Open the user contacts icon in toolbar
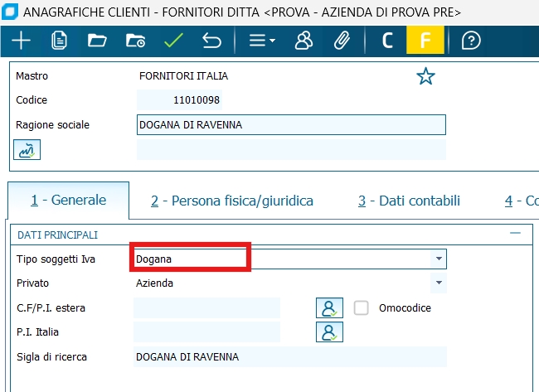The image size is (539, 392). pos(303,41)
